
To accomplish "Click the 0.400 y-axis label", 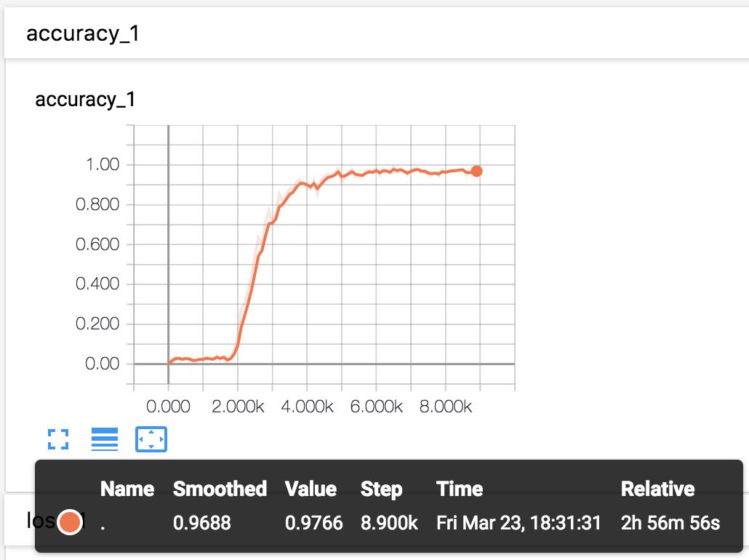I will [97, 284].
